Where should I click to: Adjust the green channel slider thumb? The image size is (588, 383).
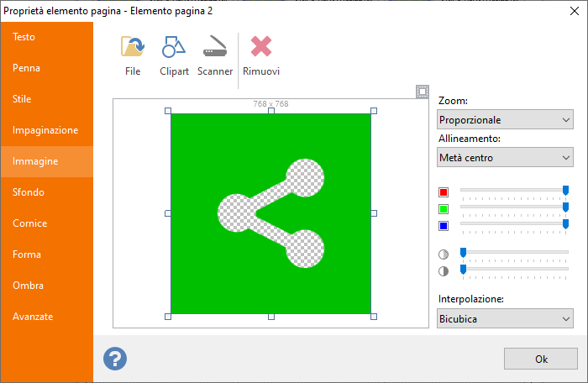[x=565, y=207]
